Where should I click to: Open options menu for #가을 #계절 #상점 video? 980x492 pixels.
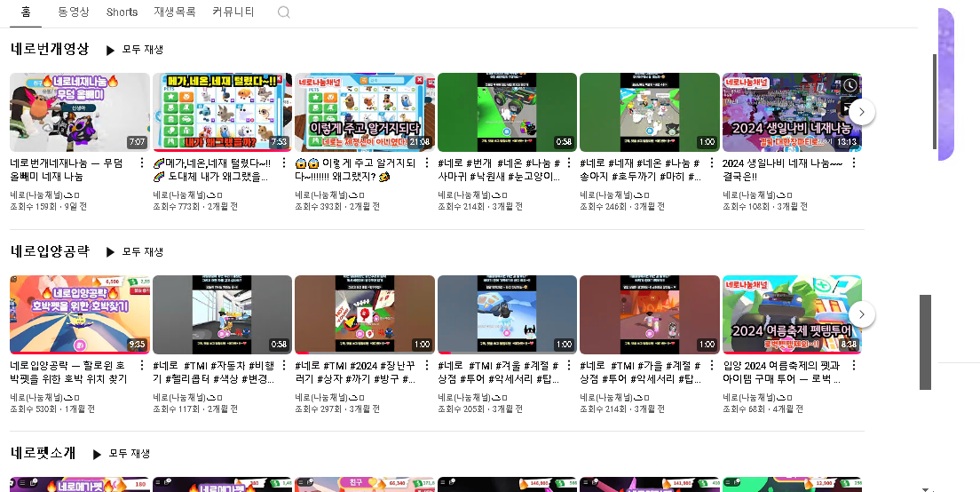[x=711, y=365]
